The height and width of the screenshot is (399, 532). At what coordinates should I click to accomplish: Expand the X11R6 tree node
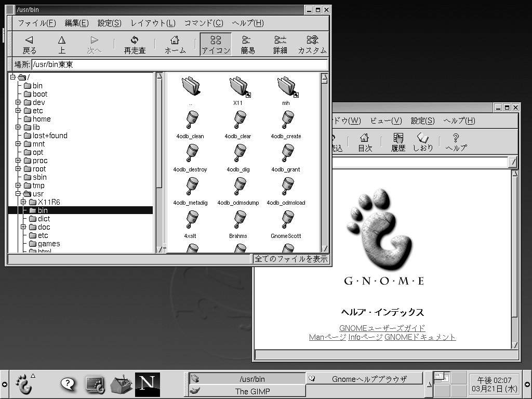point(23,202)
